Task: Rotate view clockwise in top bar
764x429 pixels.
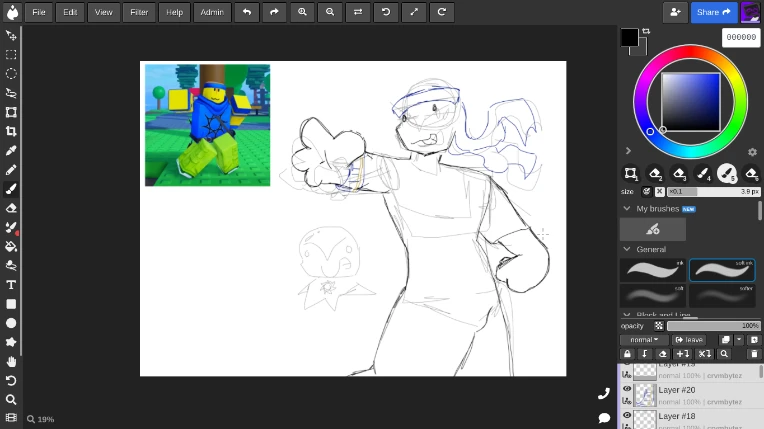Action: point(442,12)
